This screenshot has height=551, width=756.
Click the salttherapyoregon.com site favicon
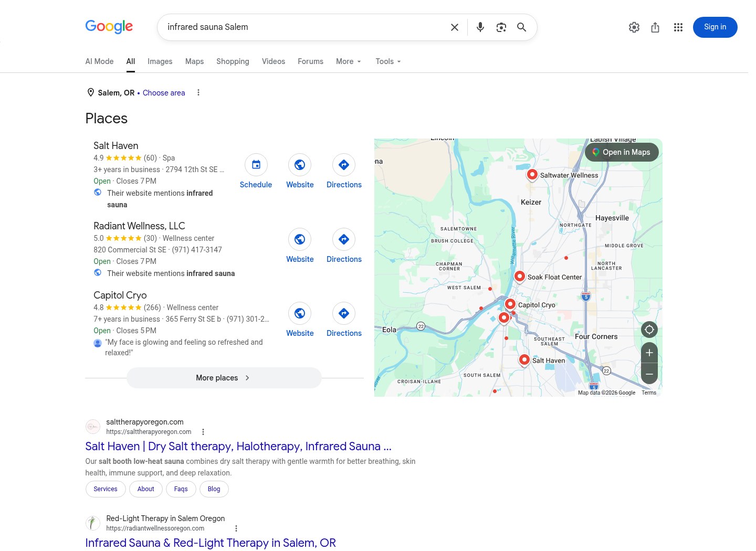point(93,427)
